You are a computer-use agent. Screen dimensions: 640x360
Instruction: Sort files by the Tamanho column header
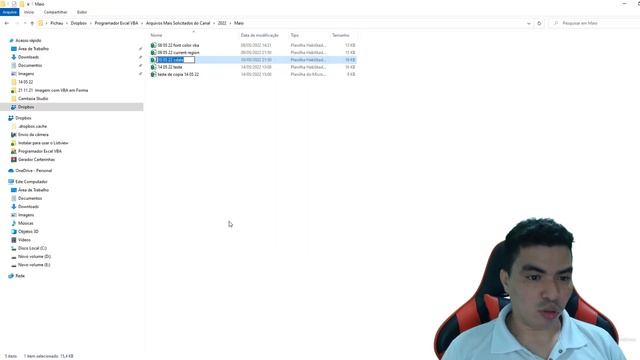[340, 36]
